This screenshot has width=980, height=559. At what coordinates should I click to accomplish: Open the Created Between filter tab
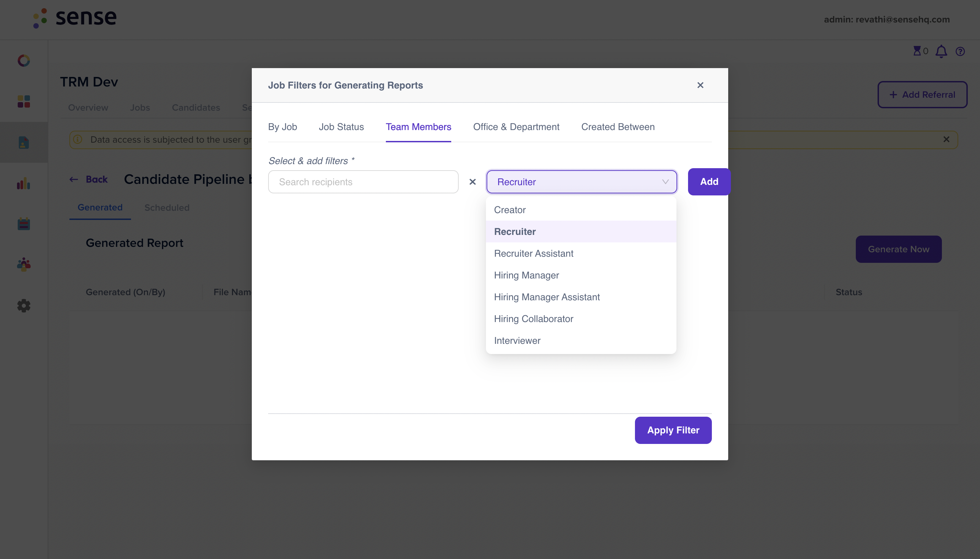tap(618, 127)
